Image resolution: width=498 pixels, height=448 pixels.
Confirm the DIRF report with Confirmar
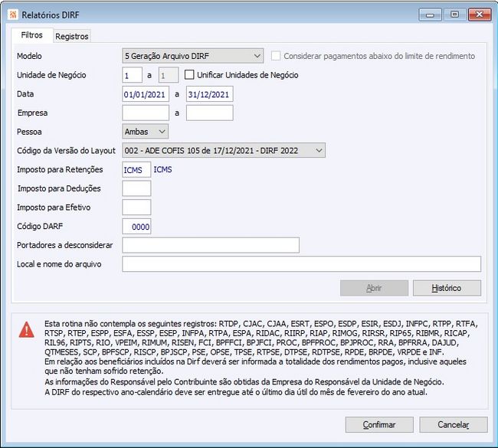(379, 424)
